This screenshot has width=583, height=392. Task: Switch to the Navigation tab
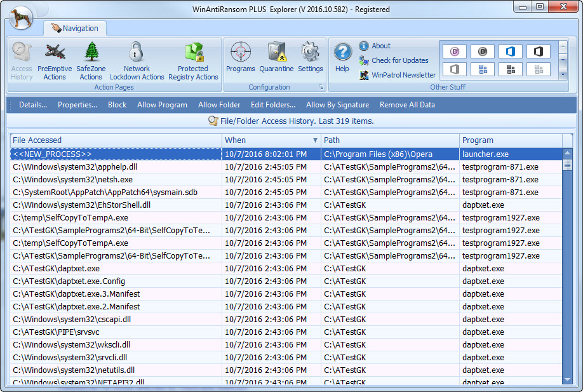pos(75,28)
